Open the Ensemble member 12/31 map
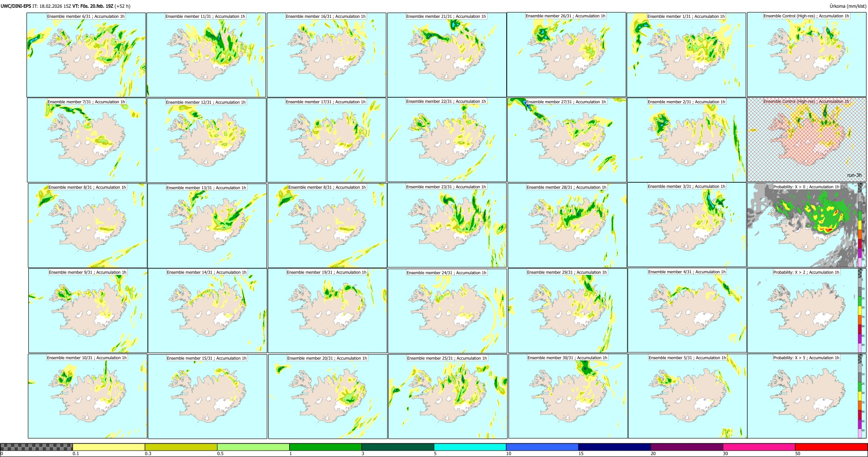The image size is (868, 457). [x=206, y=140]
